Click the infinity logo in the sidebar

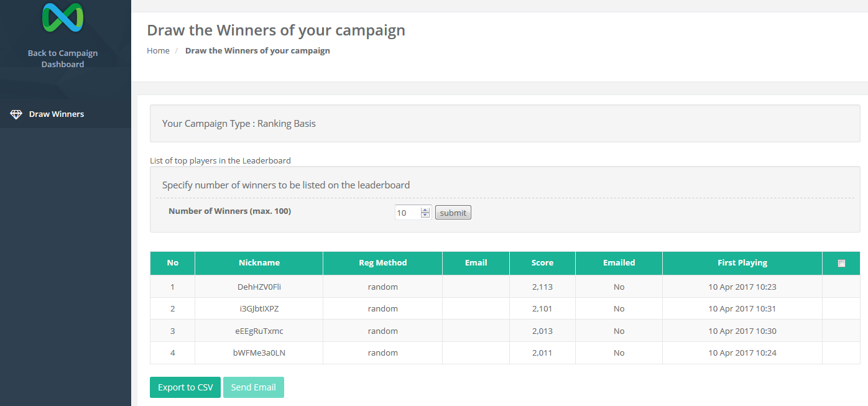tap(62, 17)
